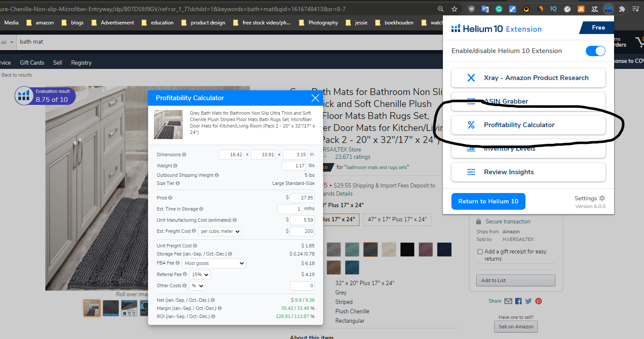Viewport: 644px width, 339px height.
Task: Edit the Other Costs value field
Action: pyautogui.click(x=302, y=285)
